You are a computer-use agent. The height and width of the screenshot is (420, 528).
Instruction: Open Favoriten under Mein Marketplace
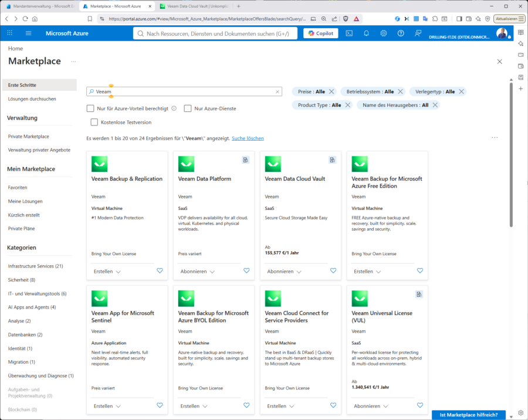[x=18, y=188]
